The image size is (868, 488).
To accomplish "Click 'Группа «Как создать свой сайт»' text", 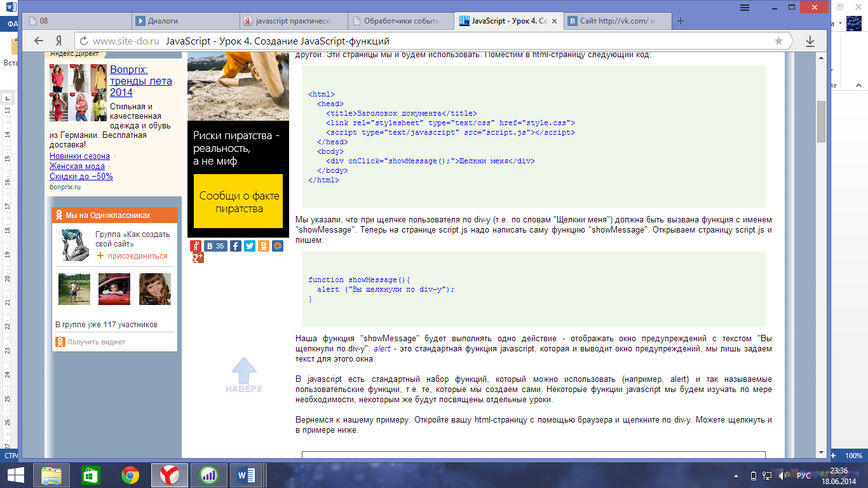I will tap(133, 239).
